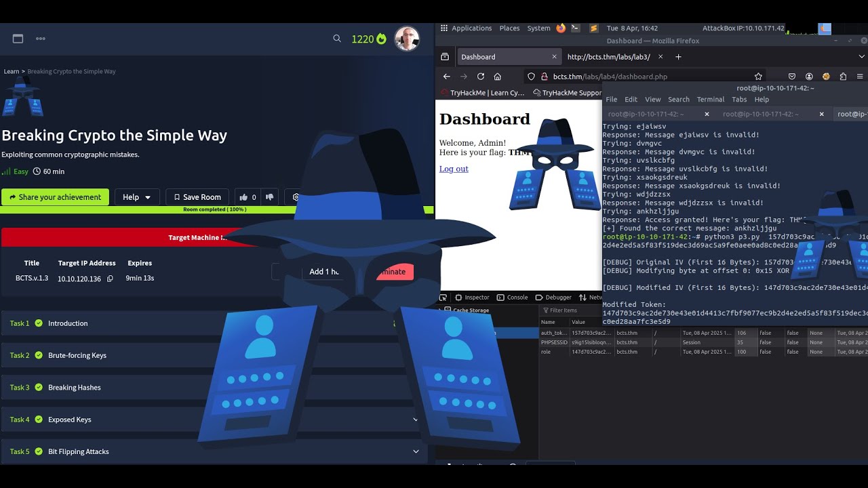Image resolution: width=868 pixels, height=488 pixels.
Task: Open the three-dots more menu in TryHackMe header
Action: (x=41, y=39)
